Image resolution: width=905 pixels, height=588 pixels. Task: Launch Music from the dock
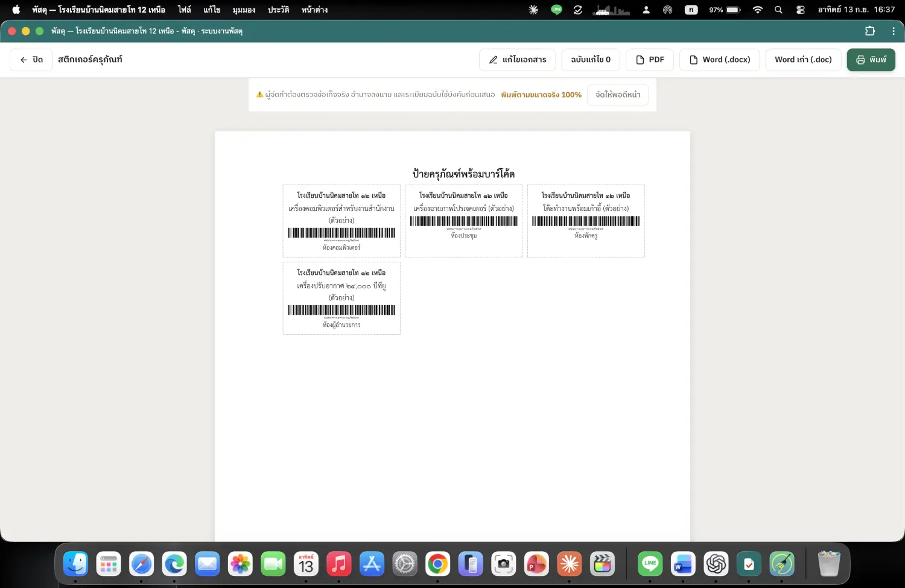tap(339, 564)
